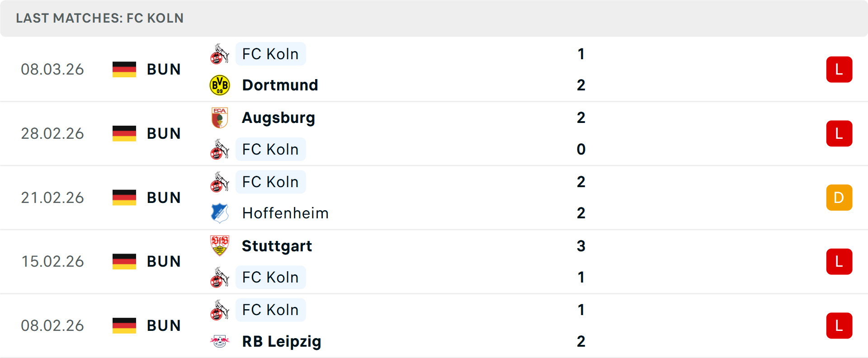The image size is (868, 358).
Task: Click German flag beside 15.02.26 match
Action: click(124, 261)
